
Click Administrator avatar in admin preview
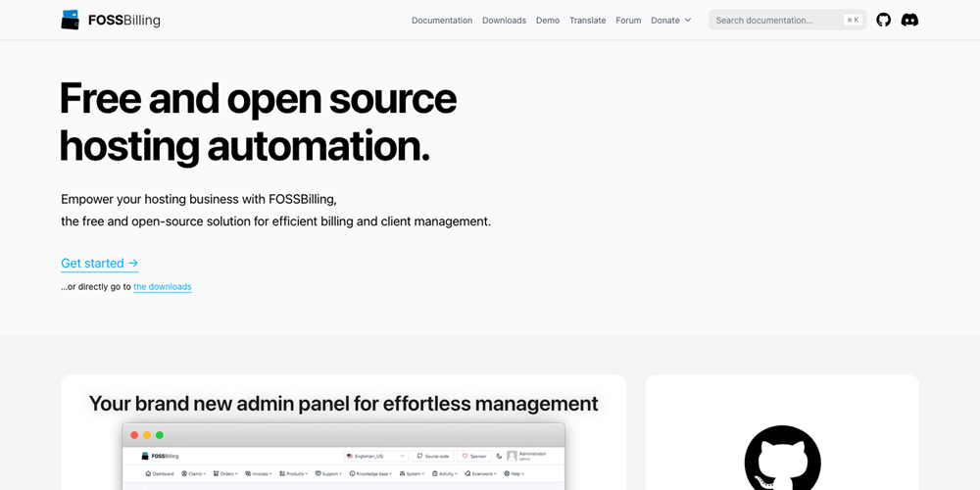click(x=512, y=457)
